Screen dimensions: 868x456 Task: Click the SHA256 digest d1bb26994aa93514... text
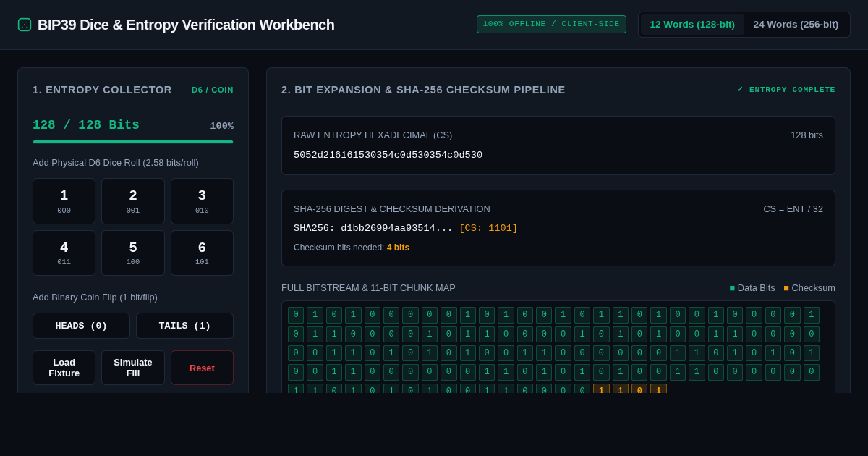click(x=373, y=228)
